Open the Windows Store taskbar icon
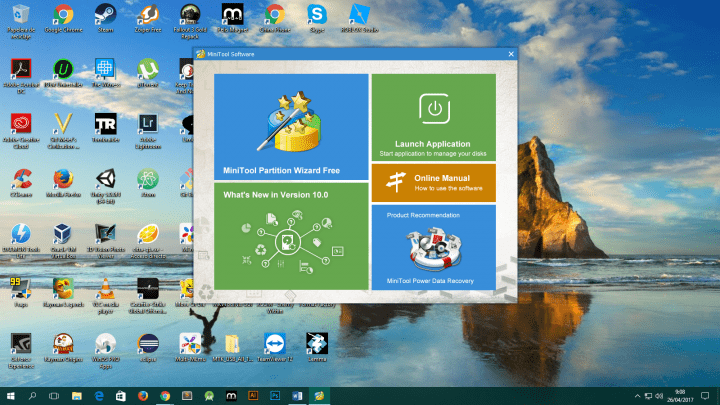Screen dimensions: 720x405 point(121,396)
